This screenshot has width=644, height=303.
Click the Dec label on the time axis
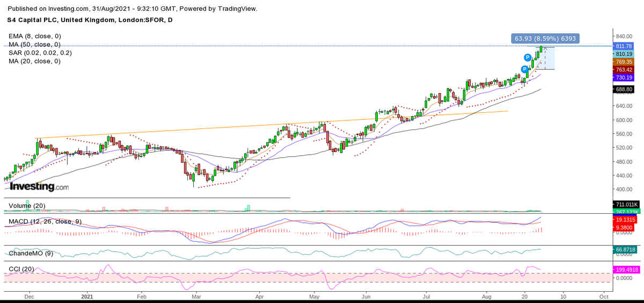30,296
